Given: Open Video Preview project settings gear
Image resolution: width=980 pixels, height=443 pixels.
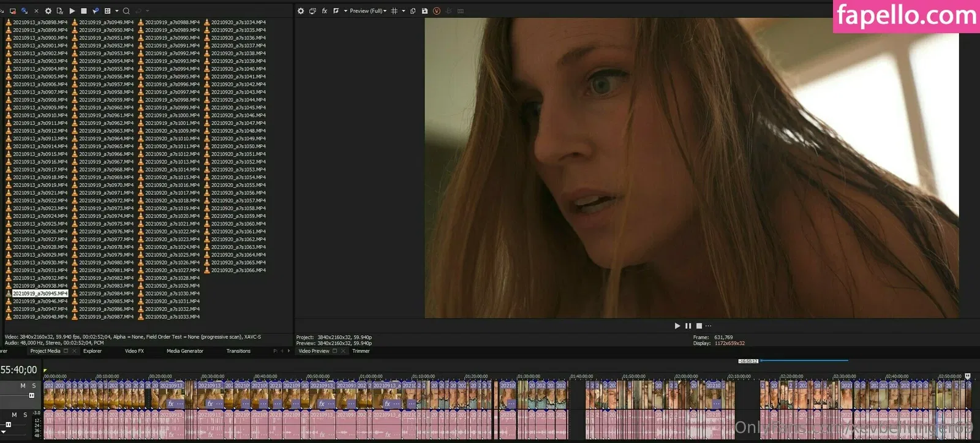Looking at the screenshot, I should [301, 11].
